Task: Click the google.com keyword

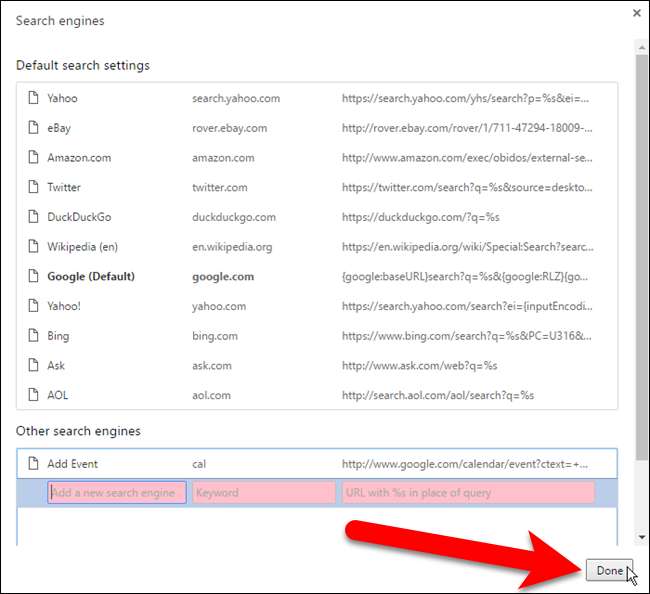Action: (x=223, y=276)
